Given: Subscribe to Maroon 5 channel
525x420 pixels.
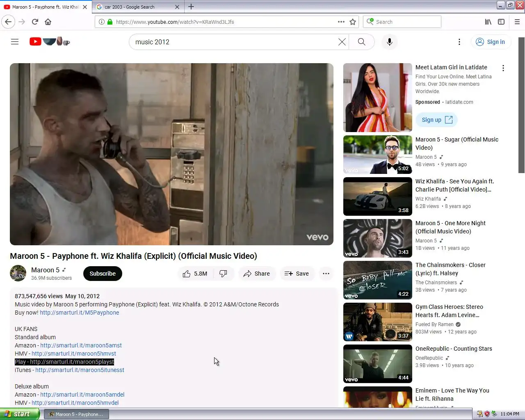Looking at the screenshot, I should [103, 274].
